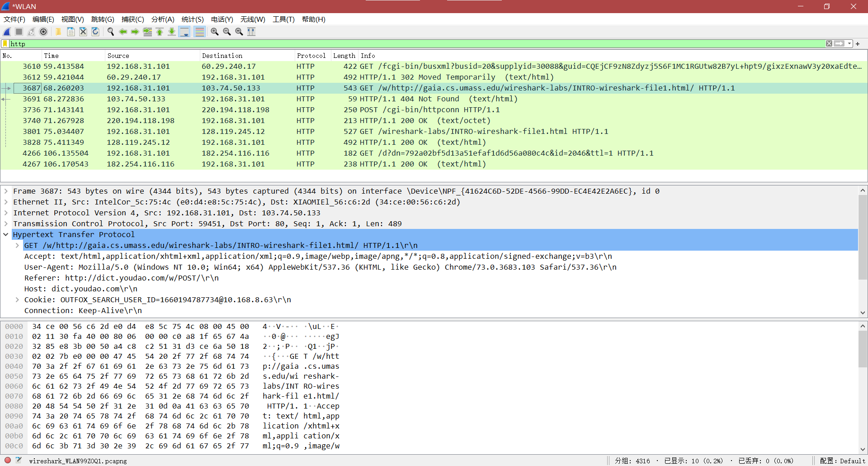Image resolution: width=868 pixels, height=466 pixels.
Task: Open the 帮助(H) menu
Action: point(314,19)
